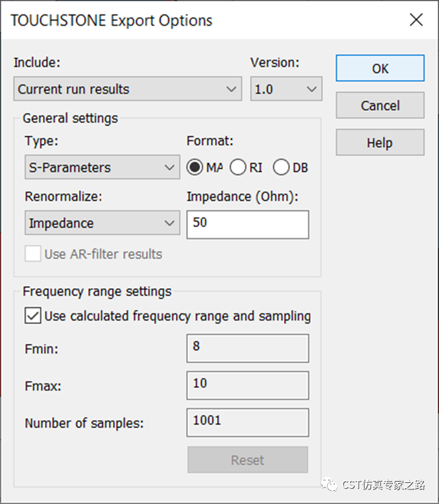Click the Reset button
Screen dimensions: 439x504
click(x=248, y=460)
